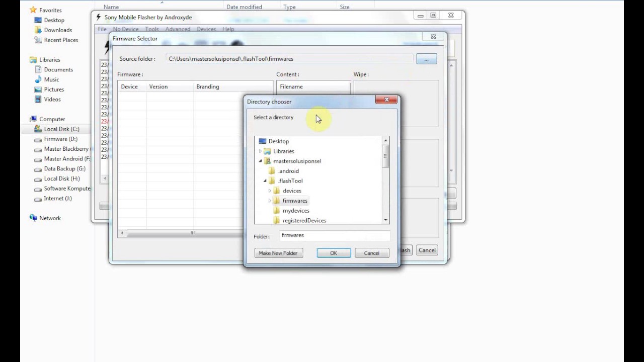
Task: Click Make New Folder button
Action: tap(278, 253)
